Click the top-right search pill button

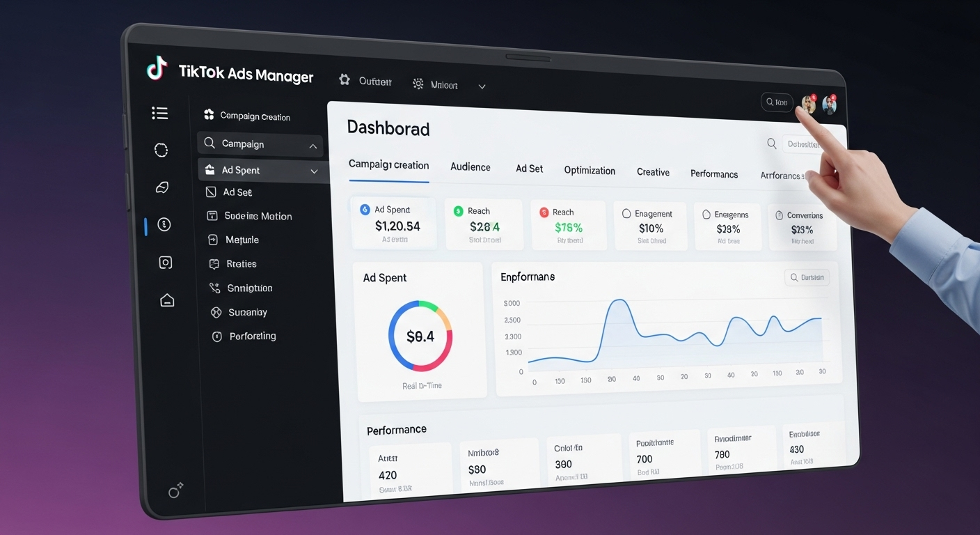[x=777, y=102]
